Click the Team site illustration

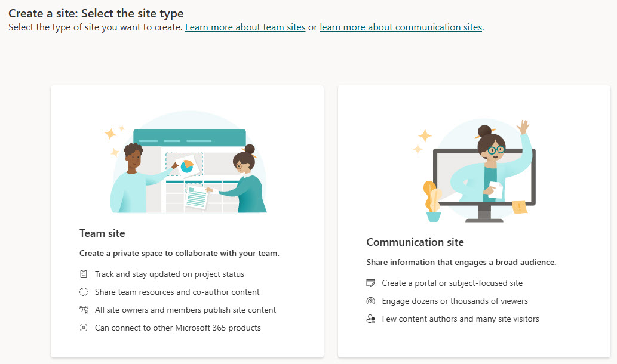[x=187, y=161]
